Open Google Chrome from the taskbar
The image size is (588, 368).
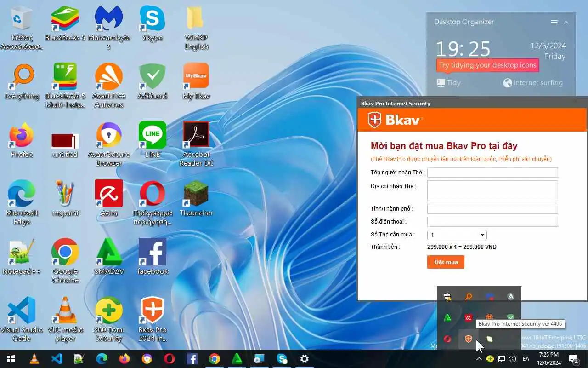tap(215, 359)
